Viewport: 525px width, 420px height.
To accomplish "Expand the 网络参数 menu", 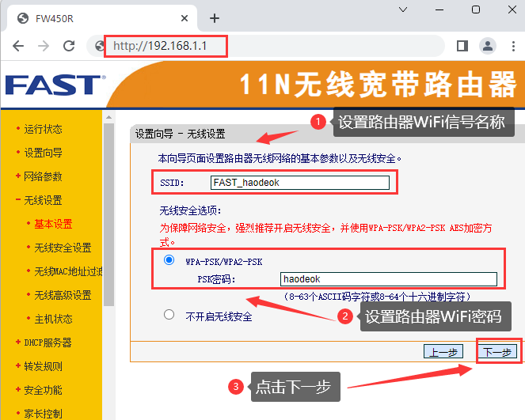I will tap(43, 176).
